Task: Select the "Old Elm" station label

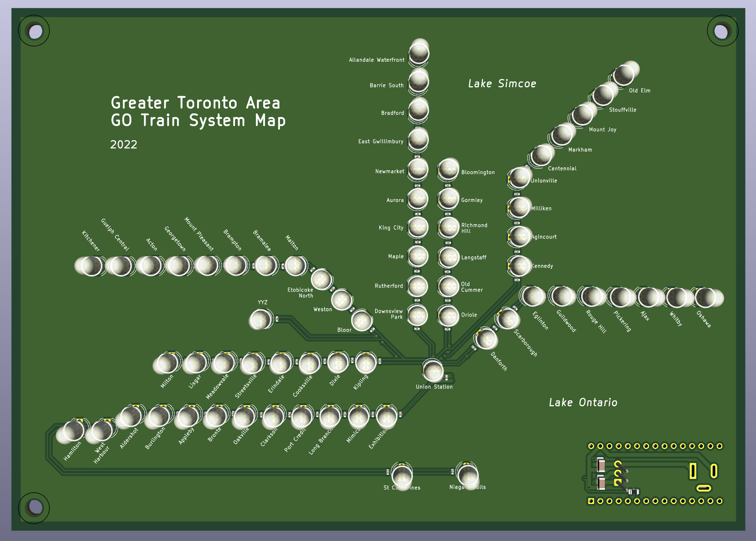Action: [640, 91]
